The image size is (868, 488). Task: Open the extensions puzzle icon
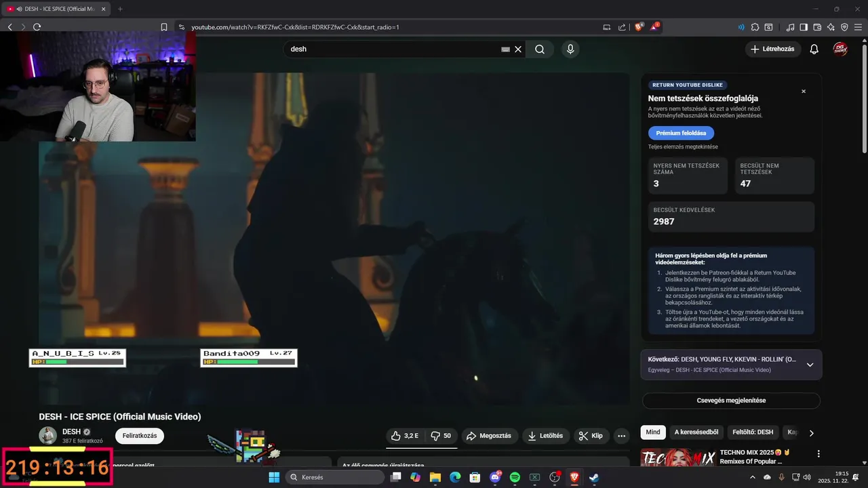[x=755, y=27]
